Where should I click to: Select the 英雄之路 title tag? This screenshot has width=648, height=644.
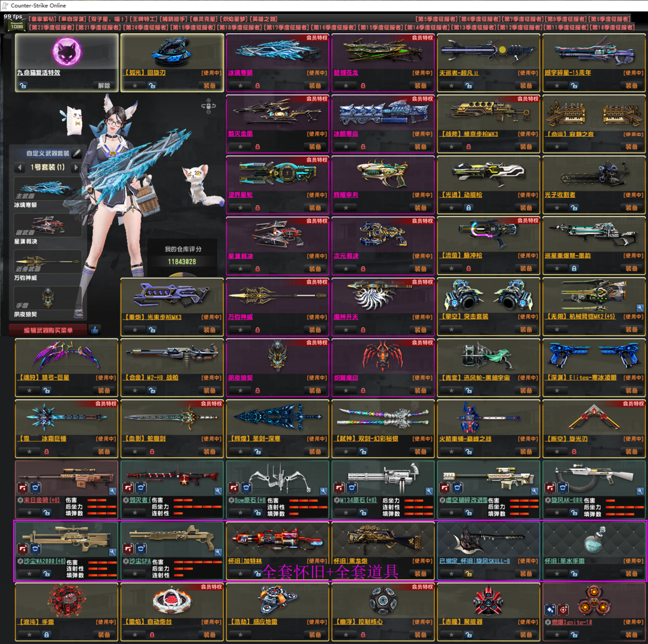(x=265, y=19)
